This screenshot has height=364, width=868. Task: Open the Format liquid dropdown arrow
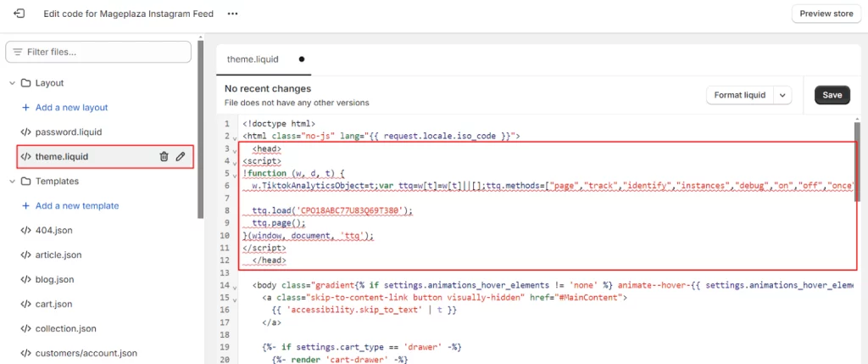coord(782,95)
